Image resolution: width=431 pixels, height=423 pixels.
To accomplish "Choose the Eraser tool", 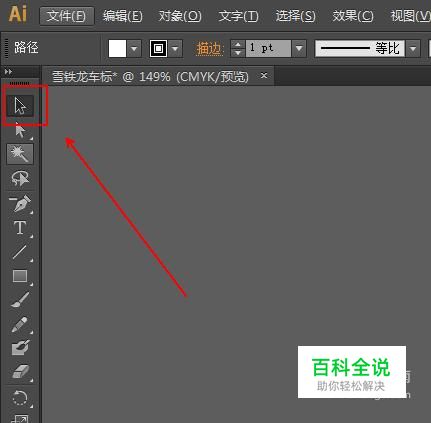I will [20, 372].
